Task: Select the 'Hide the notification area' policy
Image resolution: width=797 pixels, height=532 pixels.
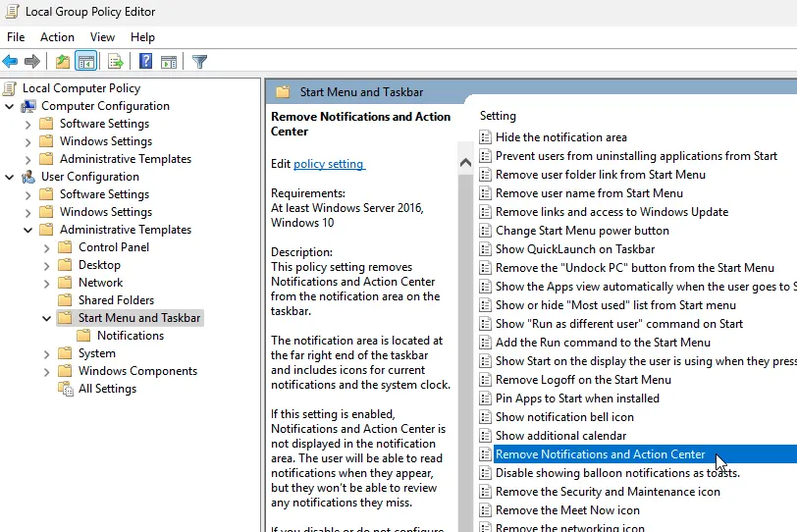Action: point(560,137)
